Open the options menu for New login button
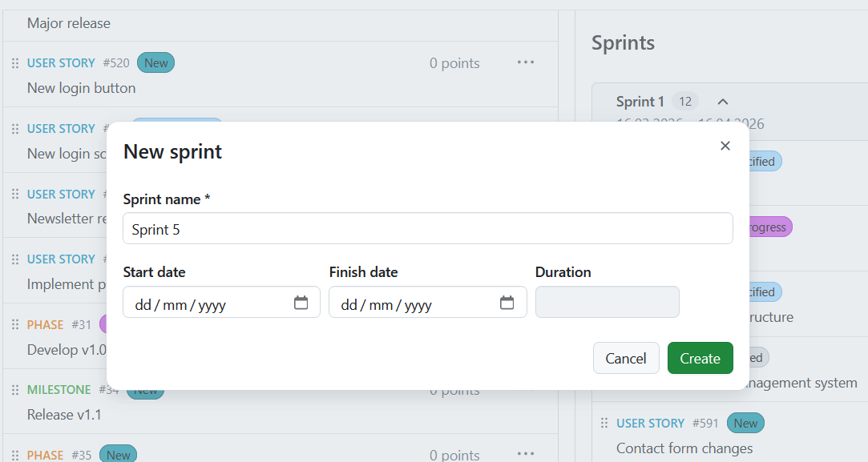The width and height of the screenshot is (868, 462). click(526, 62)
